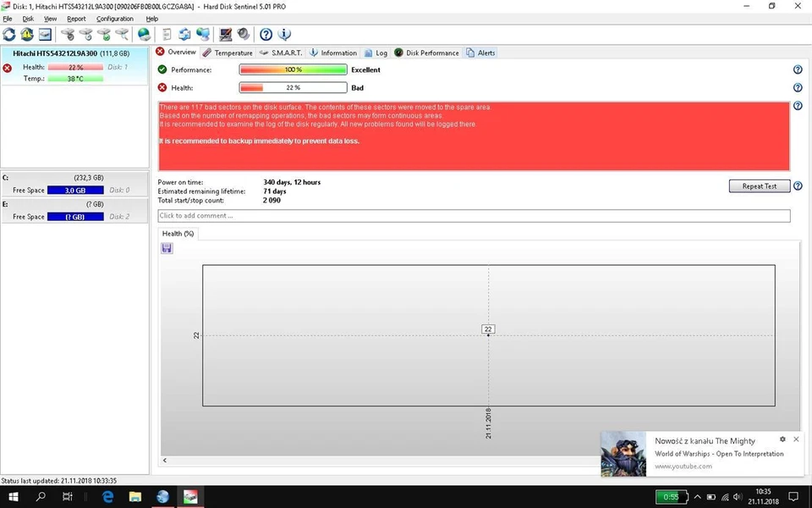The height and width of the screenshot is (508, 812).
Task: Select the Overview tab
Action: [x=176, y=52]
